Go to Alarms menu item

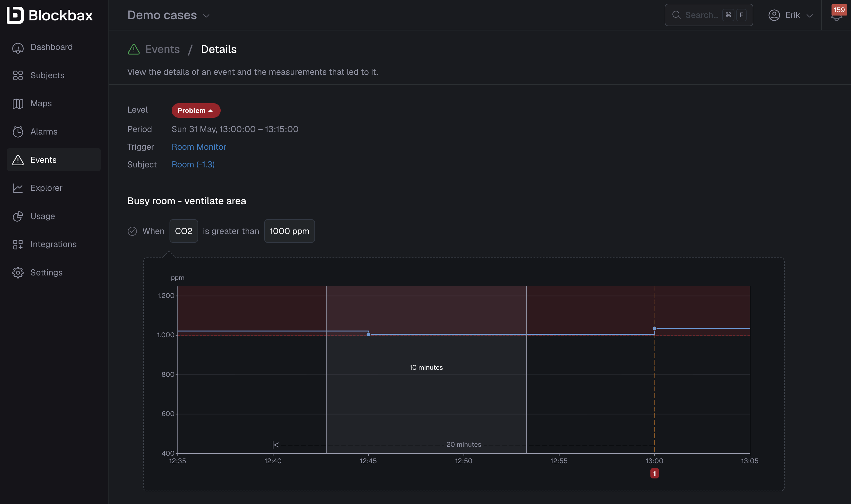coord(44,132)
